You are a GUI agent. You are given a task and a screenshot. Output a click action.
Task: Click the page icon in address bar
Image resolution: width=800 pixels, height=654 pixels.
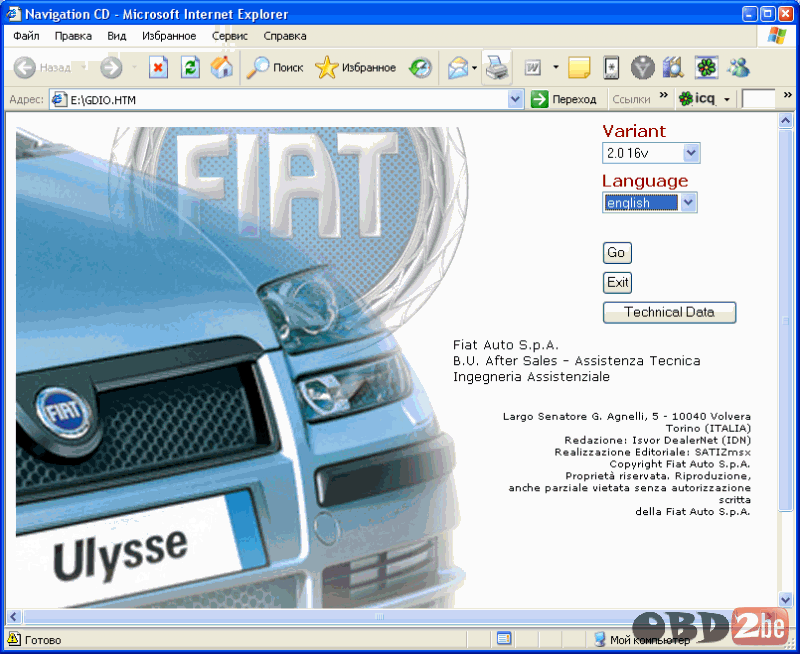point(59,99)
